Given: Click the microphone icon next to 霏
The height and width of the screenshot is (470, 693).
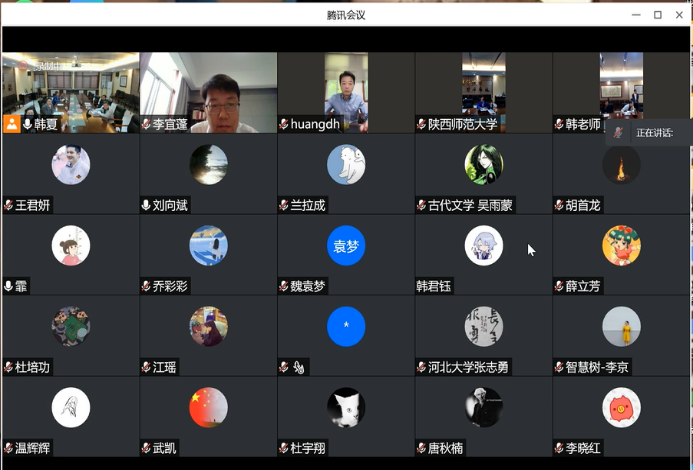Looking at the screenshot, I should tap(9, 286).
